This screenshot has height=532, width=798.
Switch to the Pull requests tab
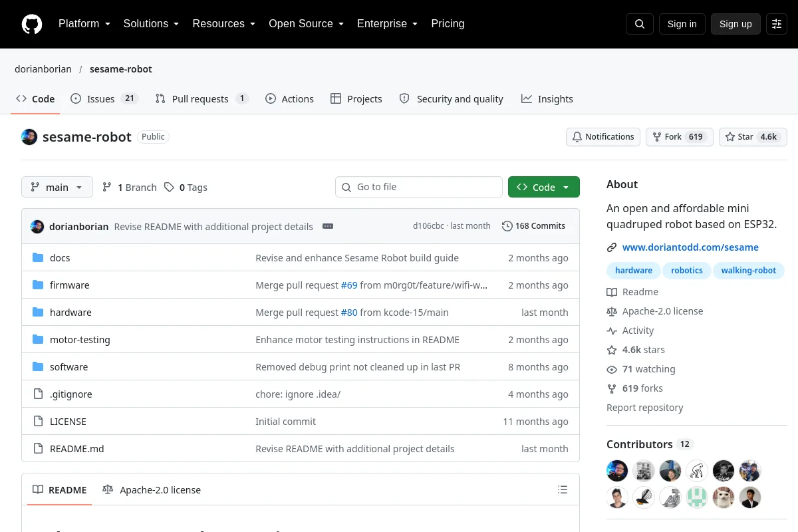coord(201,99)
